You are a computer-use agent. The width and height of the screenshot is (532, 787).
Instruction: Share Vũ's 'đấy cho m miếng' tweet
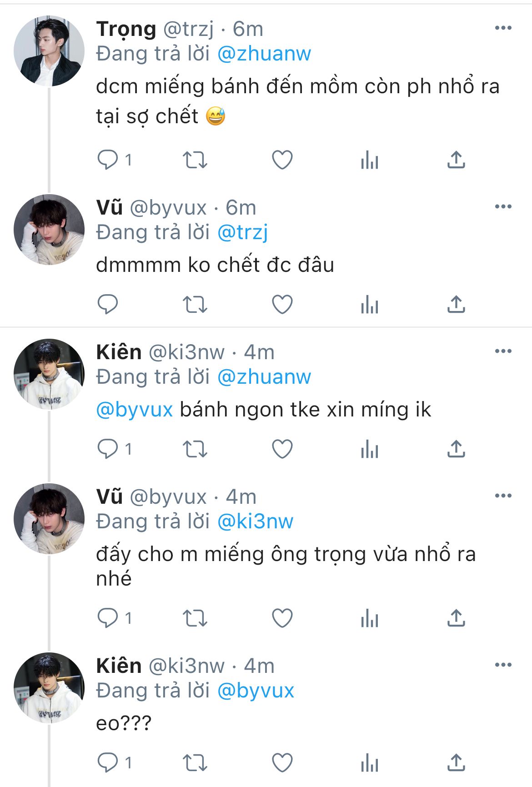coord(456,618)
